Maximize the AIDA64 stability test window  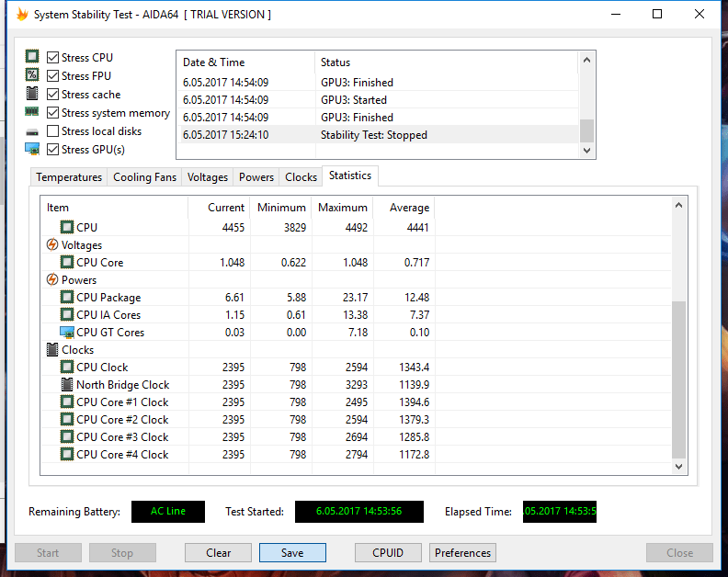657,15
